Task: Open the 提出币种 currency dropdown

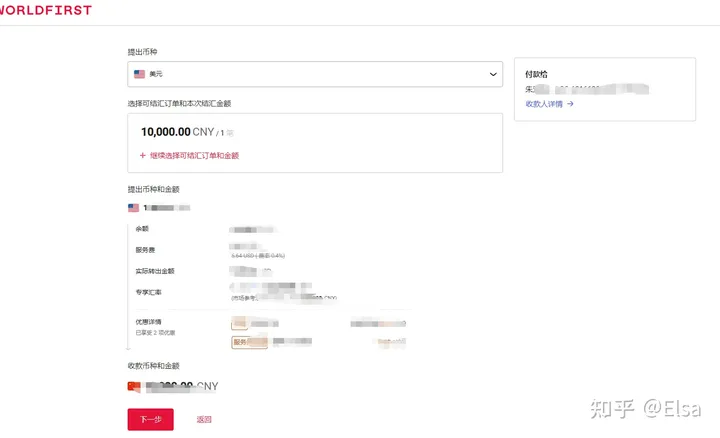Action: 315,74
